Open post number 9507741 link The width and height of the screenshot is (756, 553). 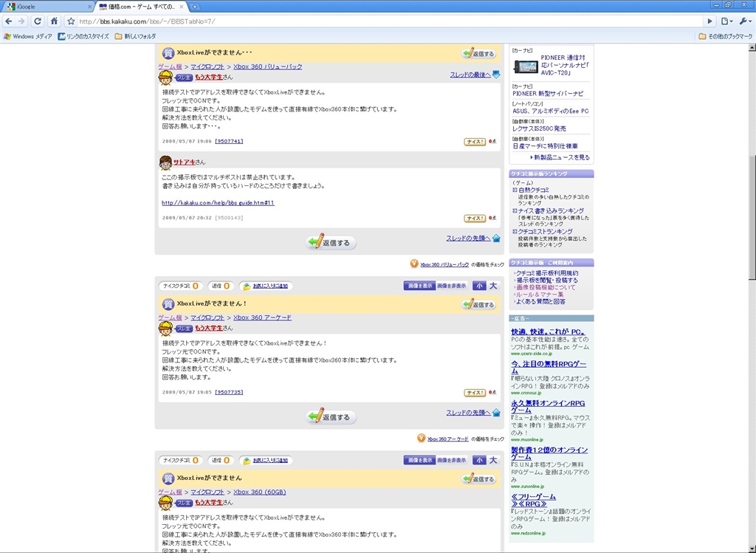pos(229,141)
